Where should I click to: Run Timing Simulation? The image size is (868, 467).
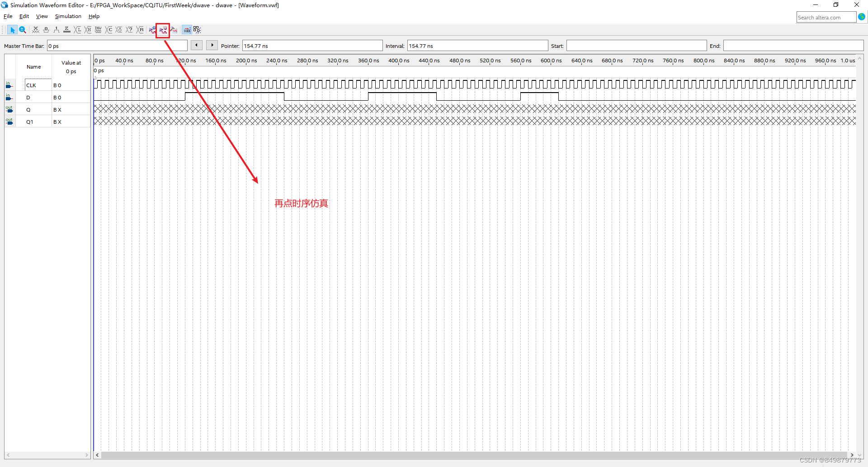(x=163, y=30)
